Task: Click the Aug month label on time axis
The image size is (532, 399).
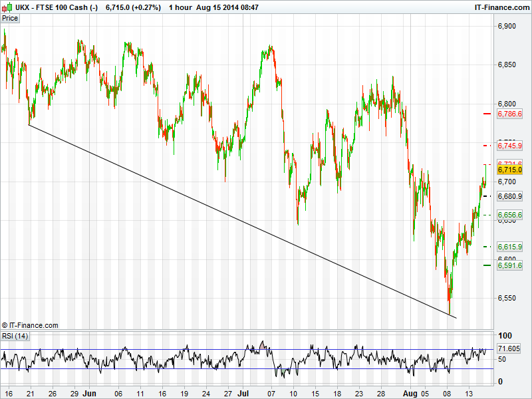Action: click(x=411, y=393)
